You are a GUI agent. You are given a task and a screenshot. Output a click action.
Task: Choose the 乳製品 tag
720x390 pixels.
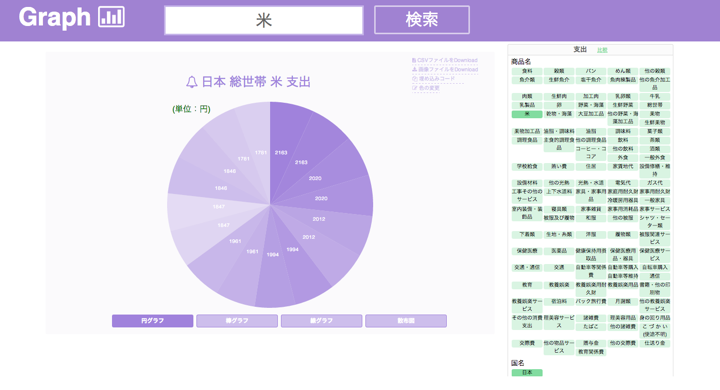click(x=527, y=105)
